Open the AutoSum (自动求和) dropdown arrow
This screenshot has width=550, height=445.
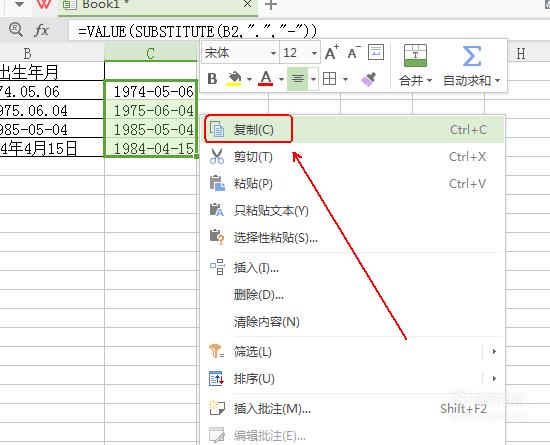[497, 81]
